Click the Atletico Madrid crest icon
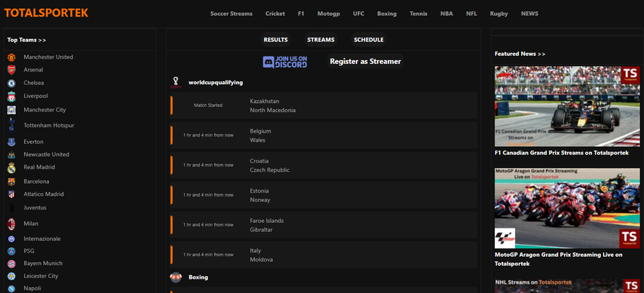644x293 pixels. [x=11, y=194]
